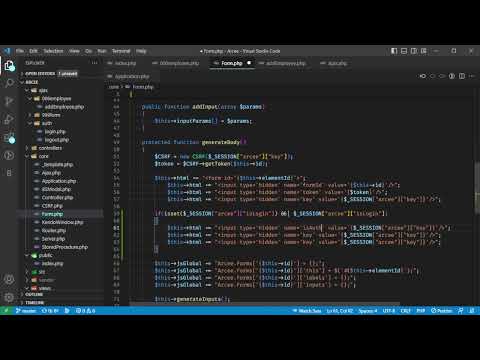The width and height of the screenshot is (480, 360).
Task: Switch to the Form.php editor tab
Action: point(231,63)
